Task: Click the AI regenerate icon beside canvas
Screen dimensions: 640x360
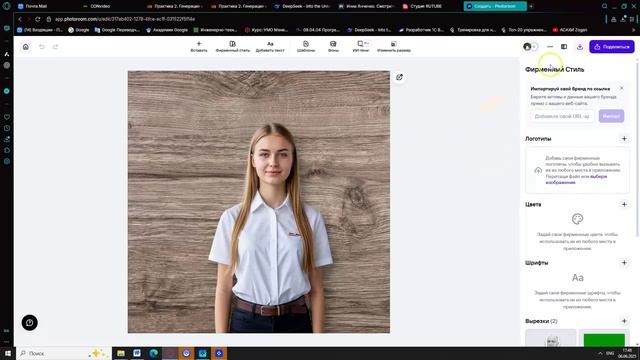Action: (399, 78)
